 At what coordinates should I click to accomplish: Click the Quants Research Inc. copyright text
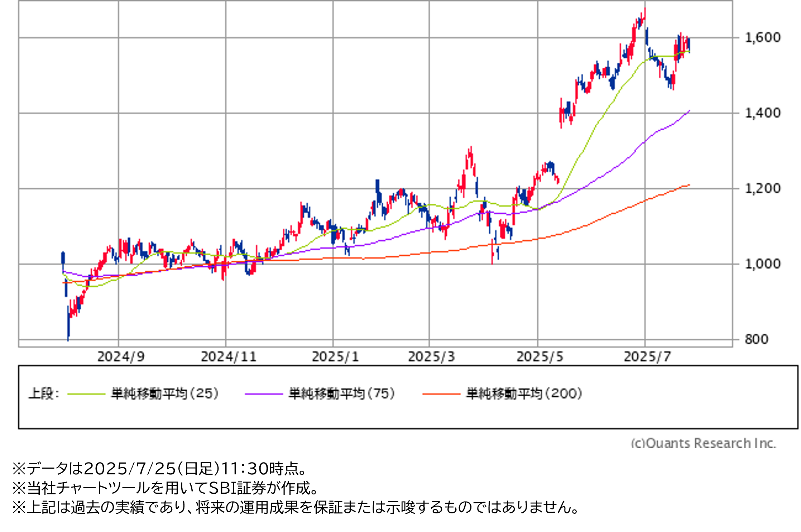pyautogui.click(x=703, y=443)
